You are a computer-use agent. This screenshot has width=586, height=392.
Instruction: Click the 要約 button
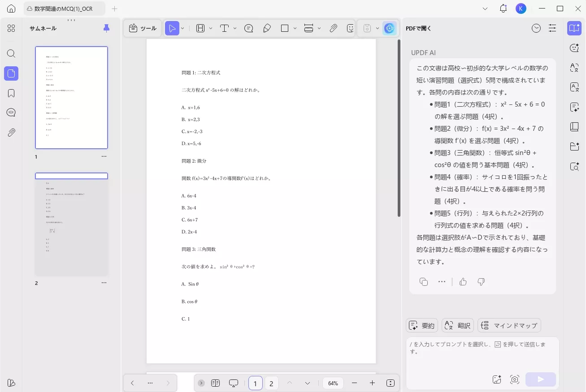click(422, 326)
